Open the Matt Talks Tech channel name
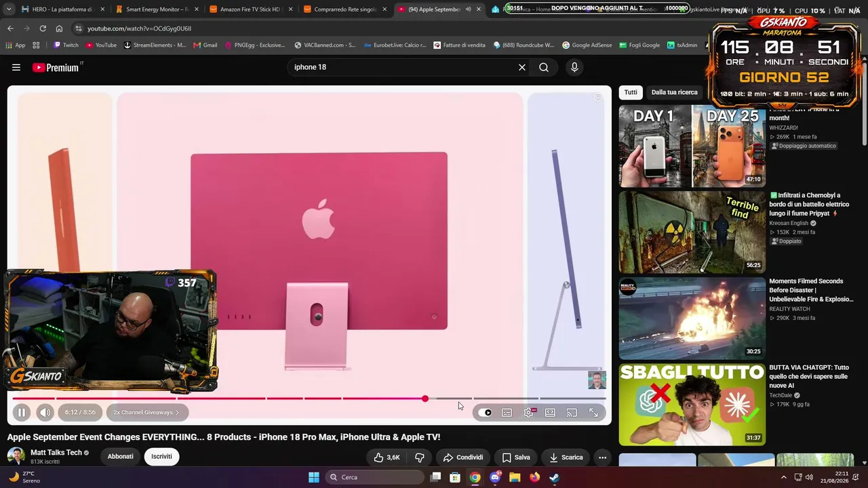868x488 pixels. click(56, 453)
